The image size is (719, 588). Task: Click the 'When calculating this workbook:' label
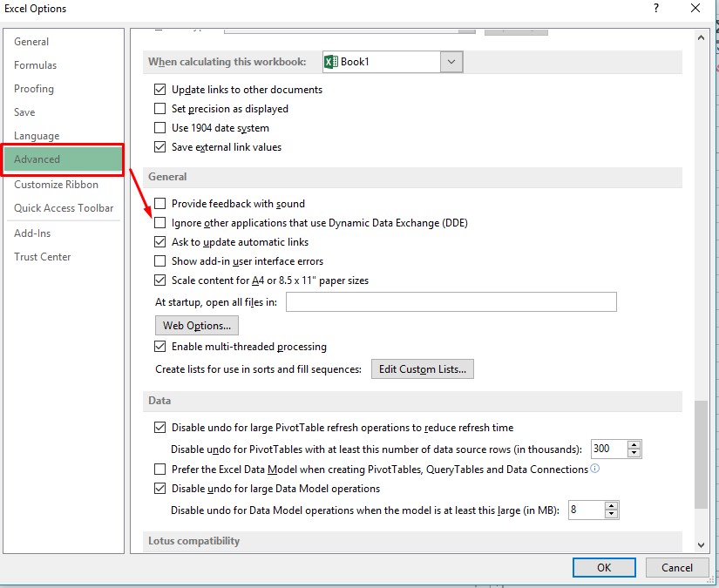227,62
